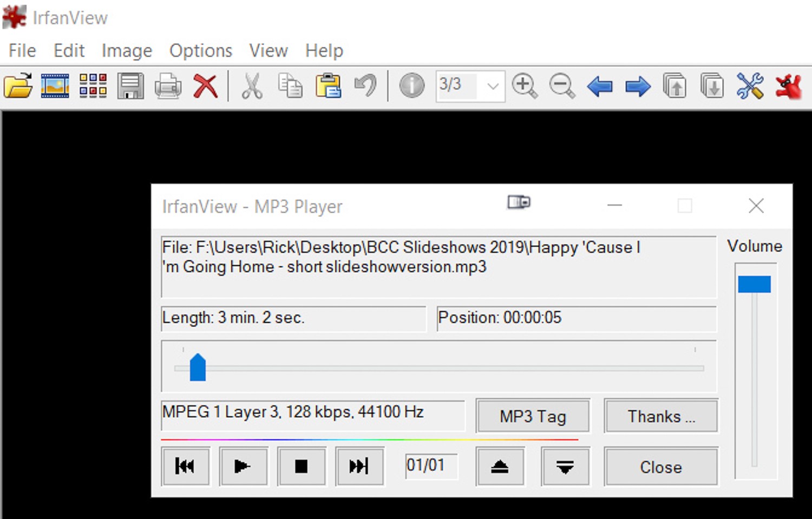Open settings with the wrench tools icon
This screenshot has height=519, width=812.
(750, 86)
